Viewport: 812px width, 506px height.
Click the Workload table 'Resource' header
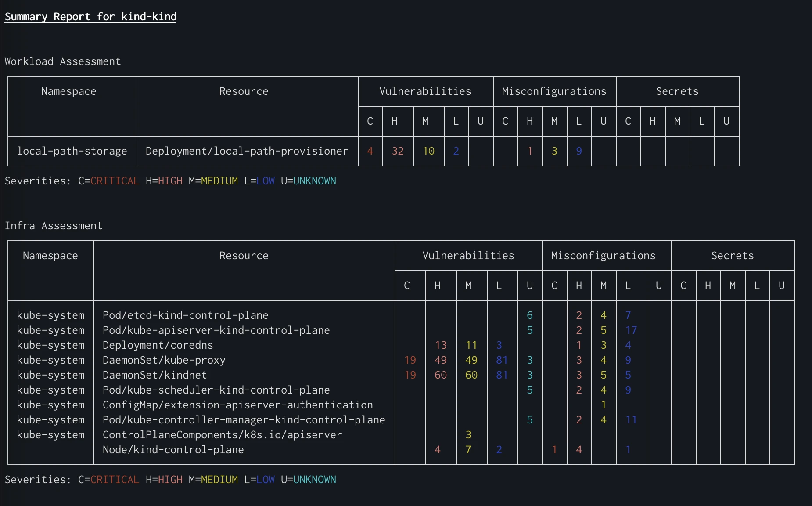tap(244, 91)
